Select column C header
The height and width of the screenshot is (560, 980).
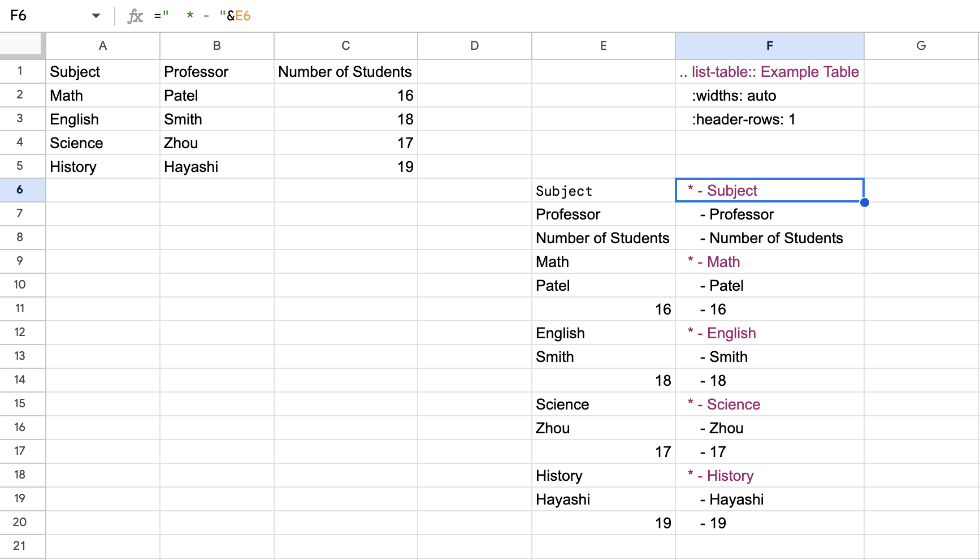click(346, 46)
